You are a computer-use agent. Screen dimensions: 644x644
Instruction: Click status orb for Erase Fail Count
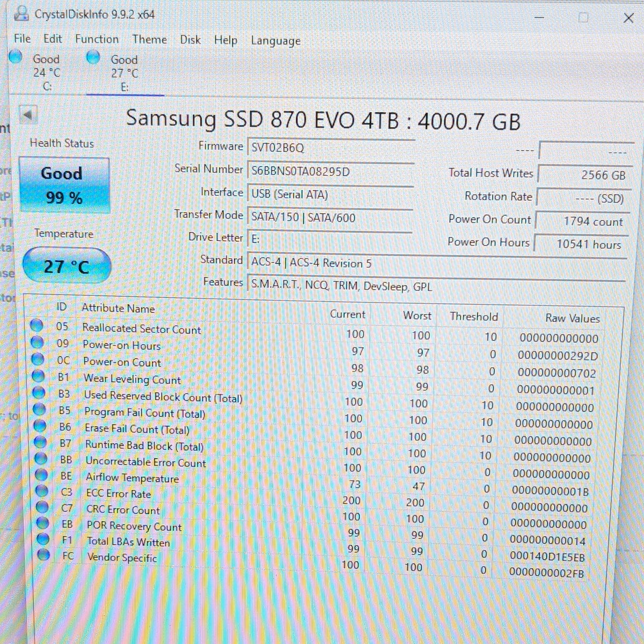click(40, 426)
